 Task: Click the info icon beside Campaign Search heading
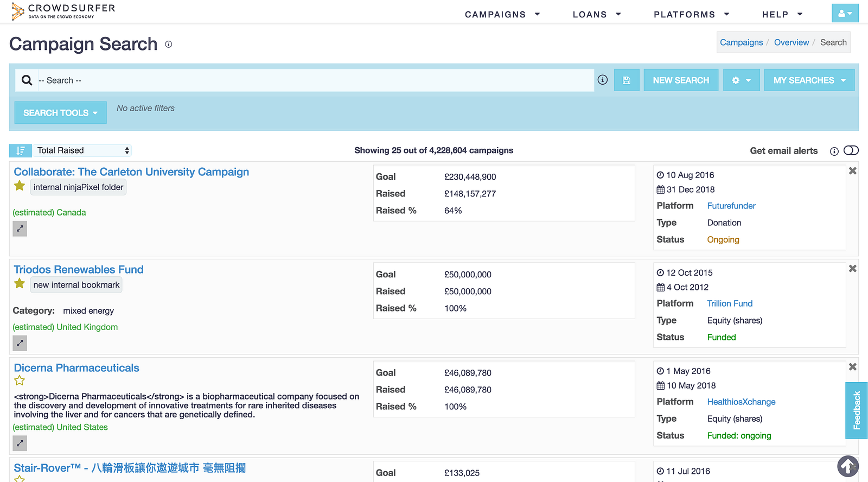169,45
